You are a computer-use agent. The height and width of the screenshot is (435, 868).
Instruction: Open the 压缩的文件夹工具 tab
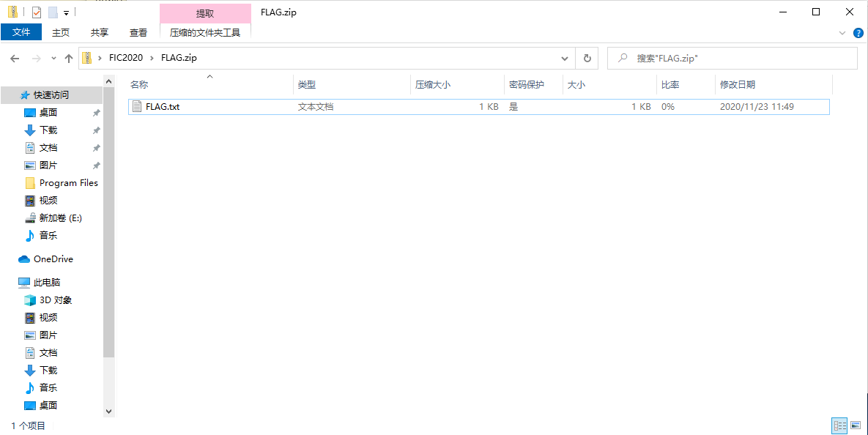205,32
